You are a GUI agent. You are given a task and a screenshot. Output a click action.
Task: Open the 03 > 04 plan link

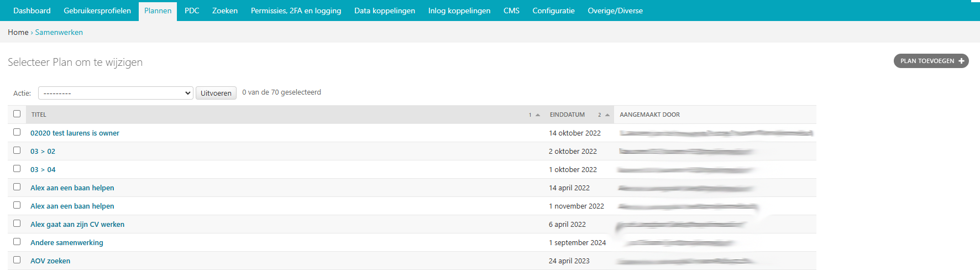43,170
